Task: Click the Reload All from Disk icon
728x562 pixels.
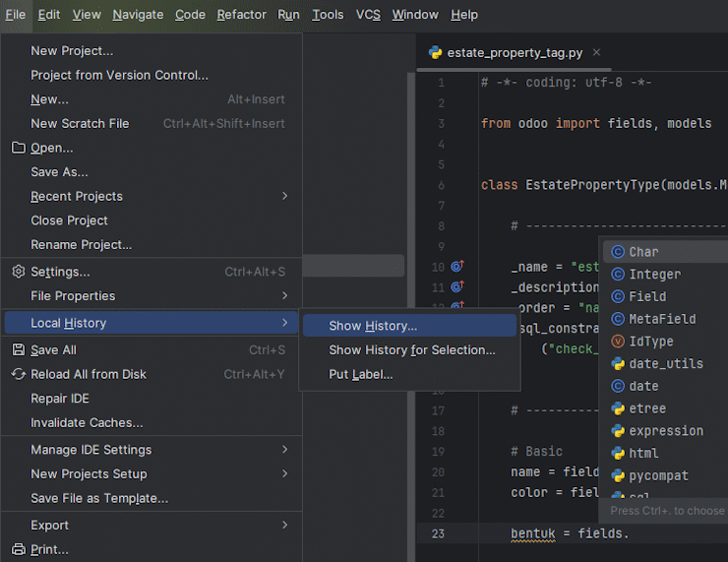Action: [x=18, y=374]
